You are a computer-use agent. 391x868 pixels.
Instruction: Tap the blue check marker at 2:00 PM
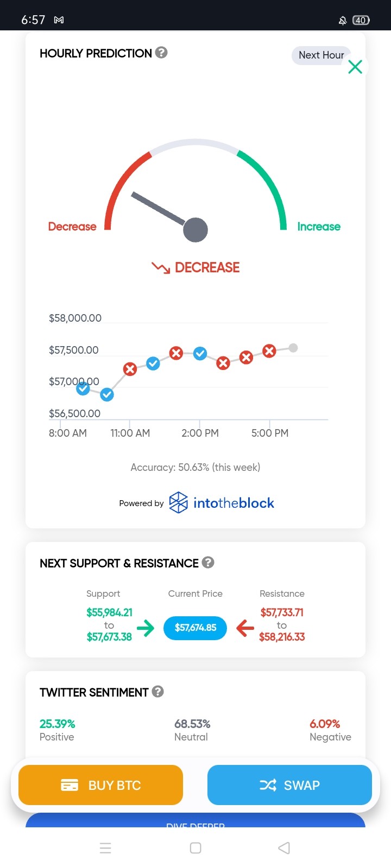(200, 354)
